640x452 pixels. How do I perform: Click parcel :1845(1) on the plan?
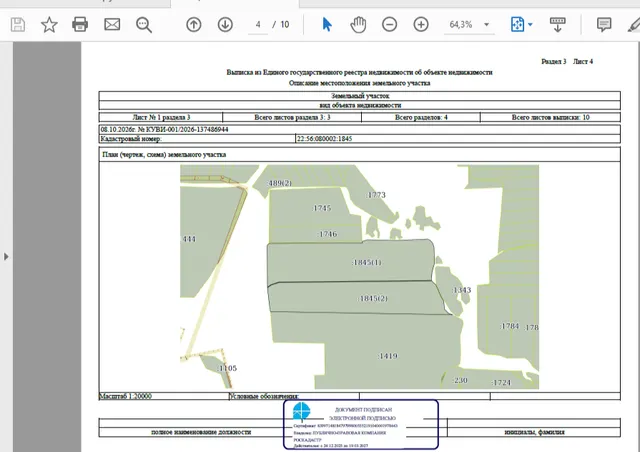(367, 263)
